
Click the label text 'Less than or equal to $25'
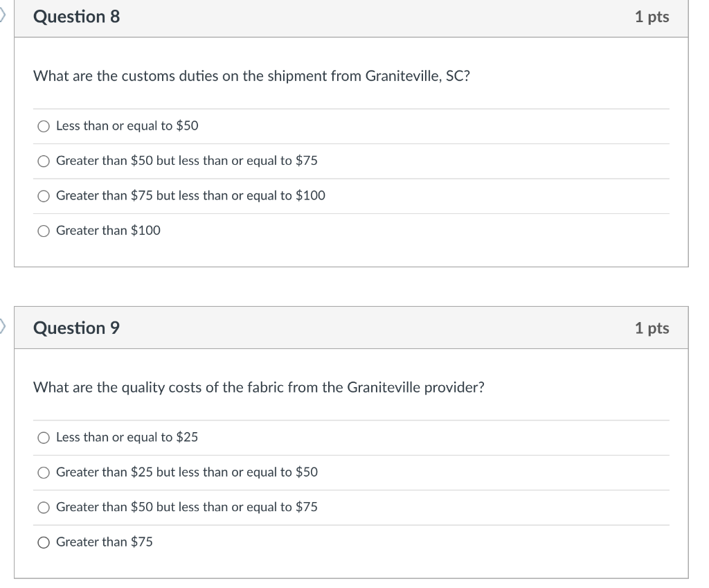[x=127, y=438]
